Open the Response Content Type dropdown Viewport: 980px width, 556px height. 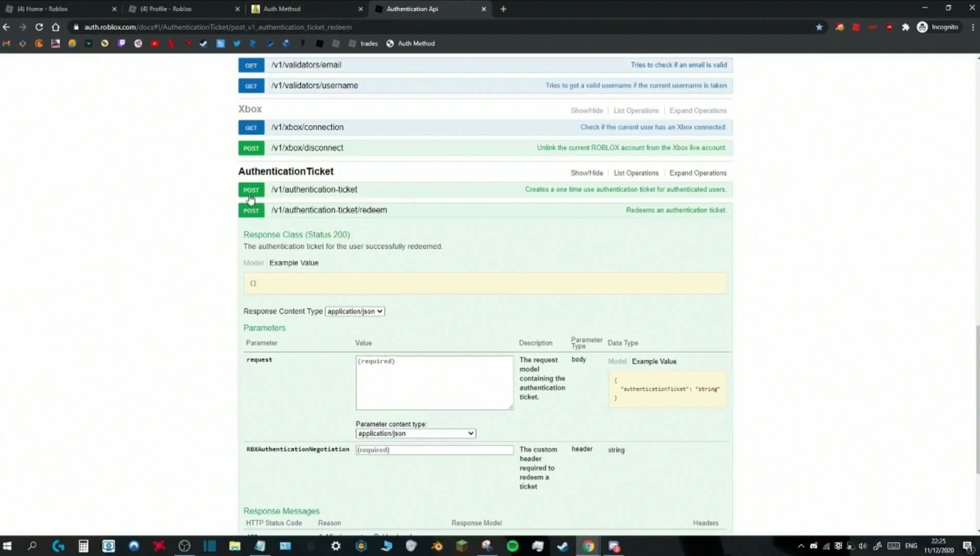tap(354, 311)
